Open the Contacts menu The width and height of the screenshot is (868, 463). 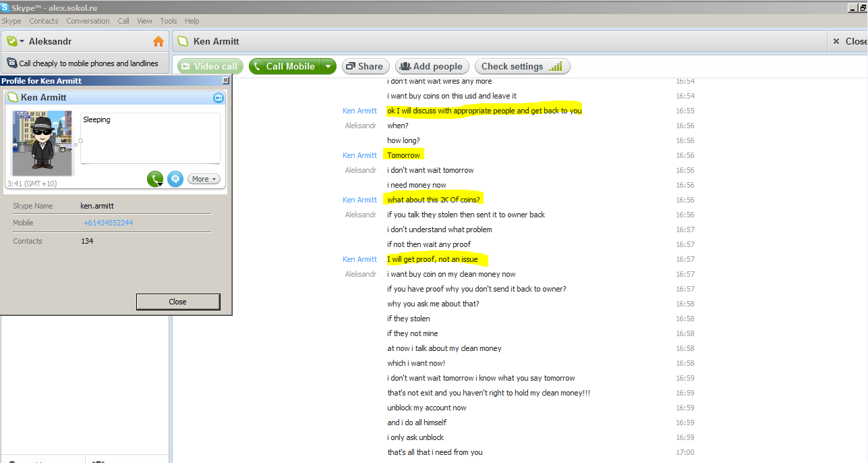point(44,21)
